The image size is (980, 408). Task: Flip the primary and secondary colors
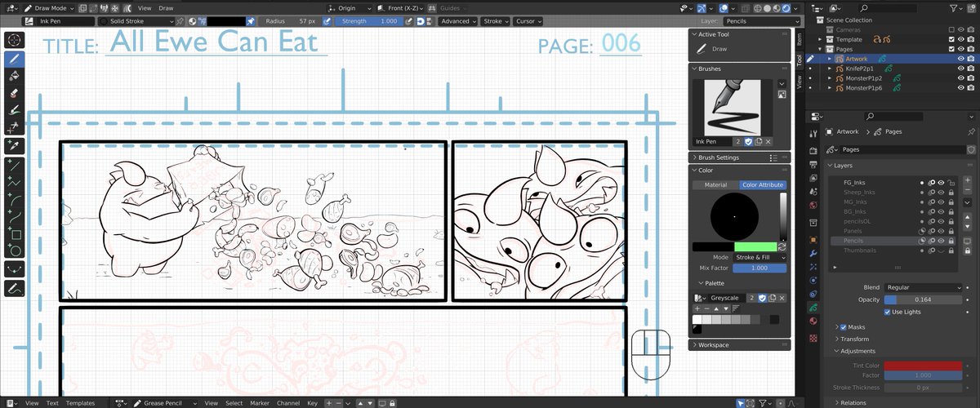[x=782, y=246]
